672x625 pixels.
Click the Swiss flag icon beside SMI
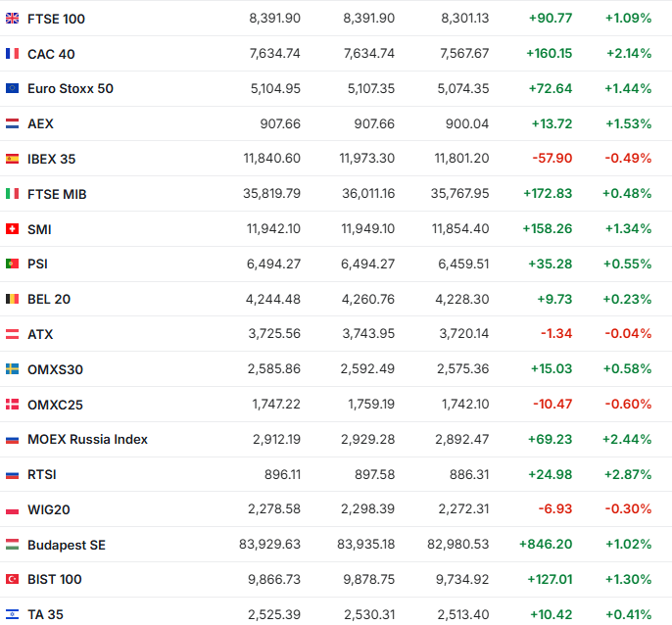click(x=12, y=229)
